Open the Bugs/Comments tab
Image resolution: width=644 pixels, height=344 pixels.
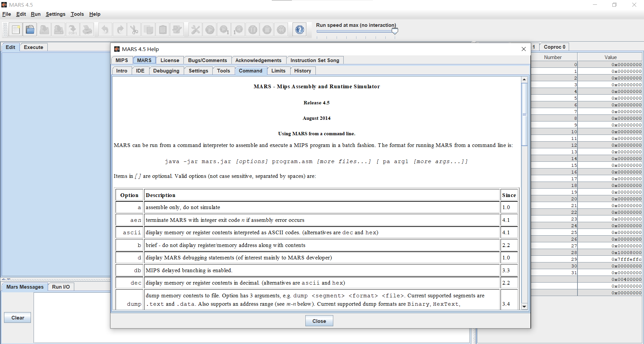coord(208,60)
